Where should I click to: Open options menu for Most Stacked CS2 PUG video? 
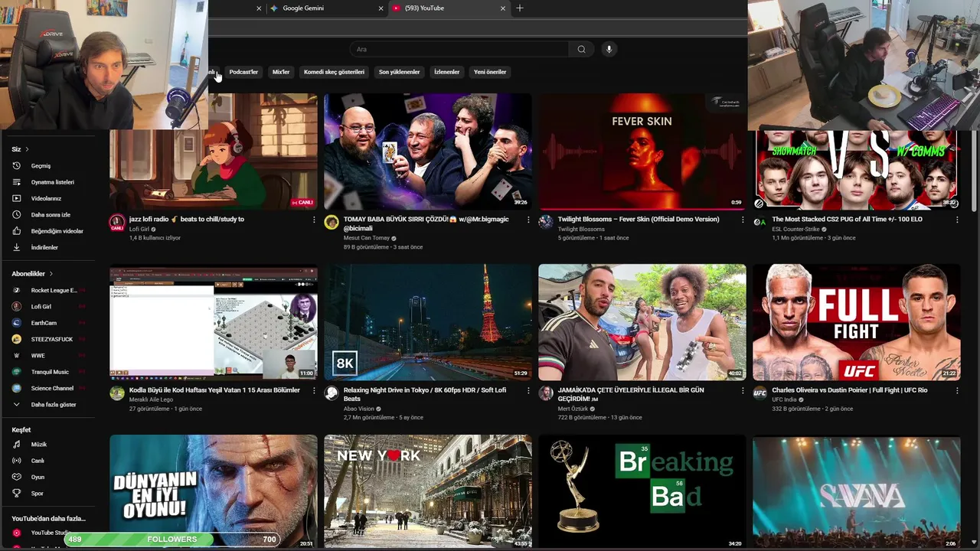[956, 220]
